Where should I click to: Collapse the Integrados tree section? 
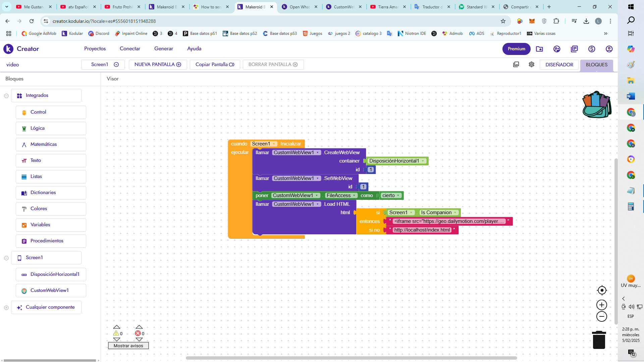[x=6, y=96]
